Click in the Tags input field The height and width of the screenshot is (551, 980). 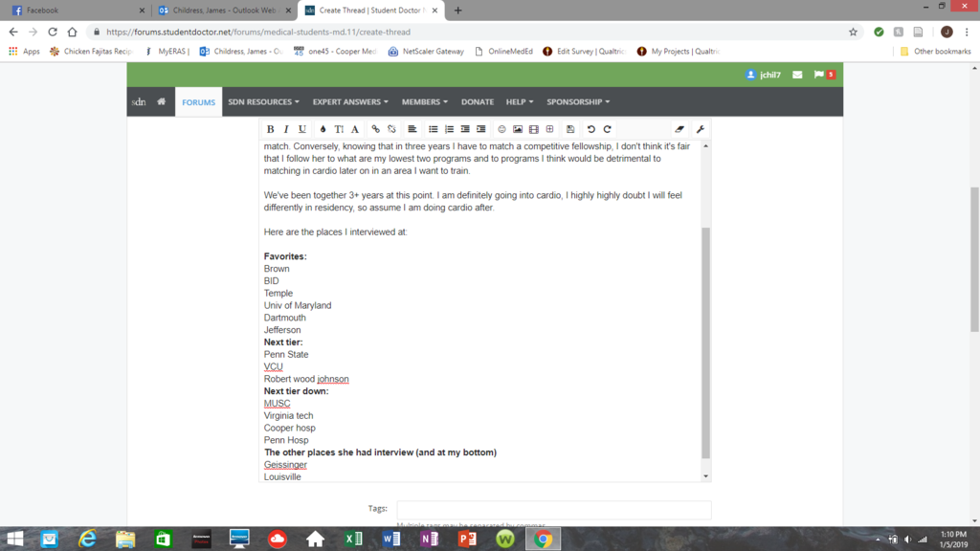pyautogui.click(x=554, y=510)
